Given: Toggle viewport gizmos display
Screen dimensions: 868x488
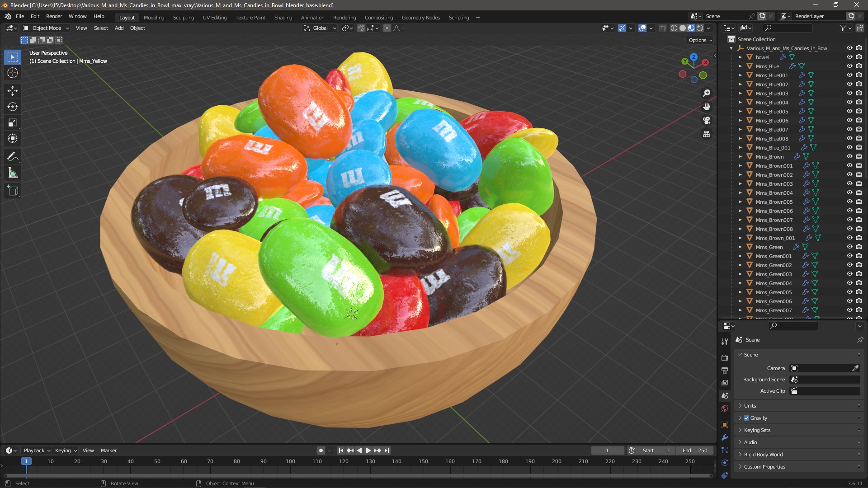Looking at the screenshot, I should point(622,28).
